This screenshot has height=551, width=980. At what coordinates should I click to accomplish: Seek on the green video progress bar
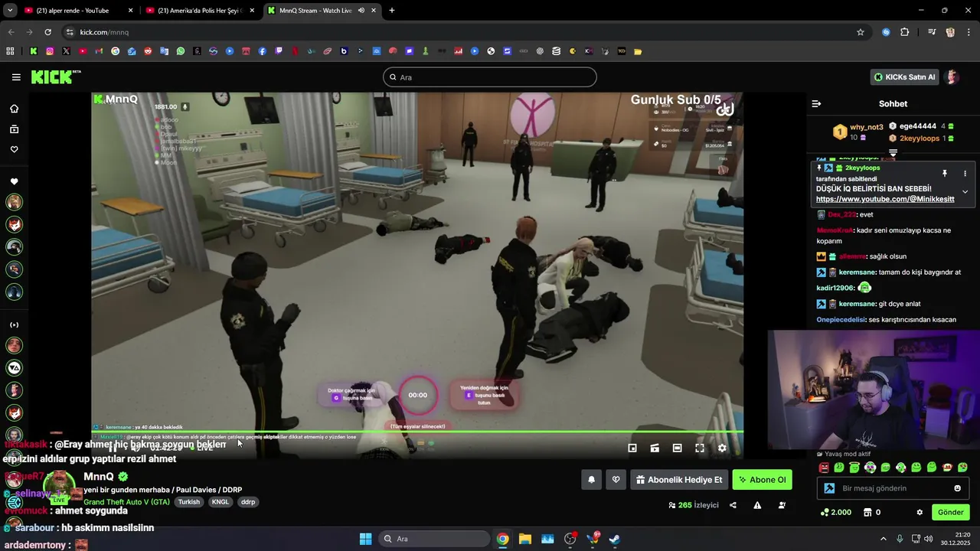point(417,432)
